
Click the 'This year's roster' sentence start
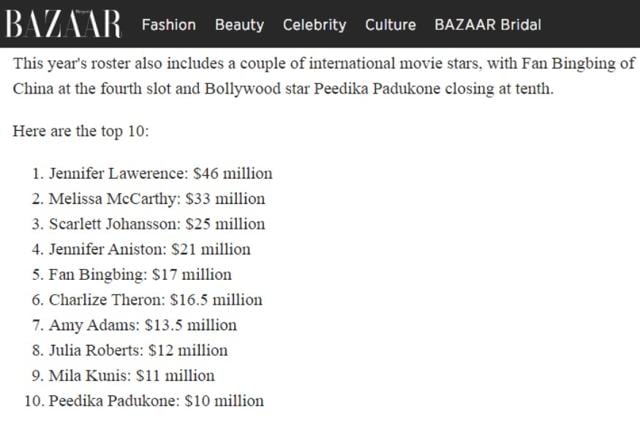click(71, 64)
